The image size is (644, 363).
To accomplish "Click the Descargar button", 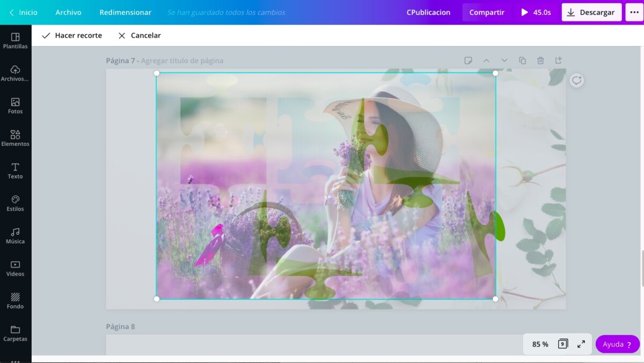I will pyautogui.click(x=591, y=12).
